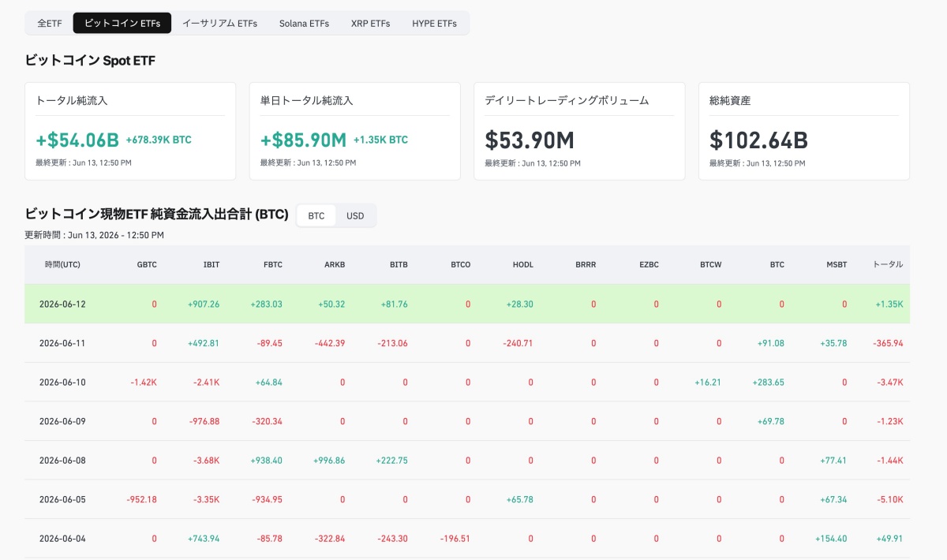Click BITB value +81.76
Screen dimensions: 947x560
click(x=394, y=304)
